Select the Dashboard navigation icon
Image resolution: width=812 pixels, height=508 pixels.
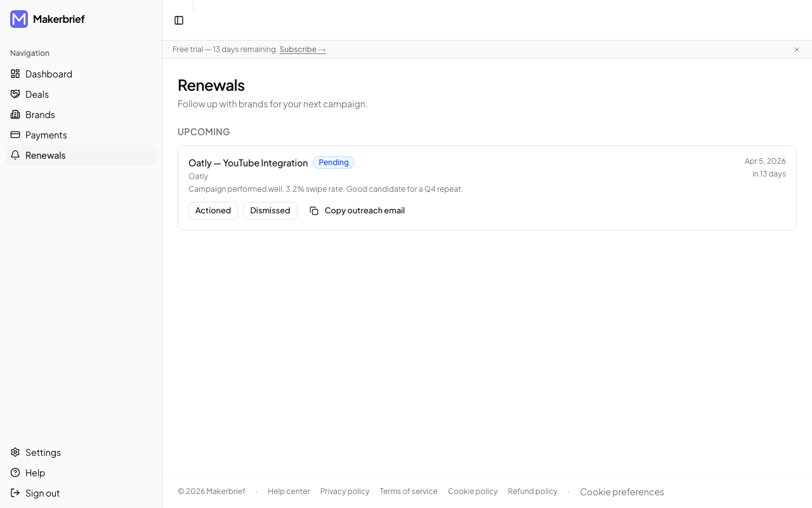[15, 74]
